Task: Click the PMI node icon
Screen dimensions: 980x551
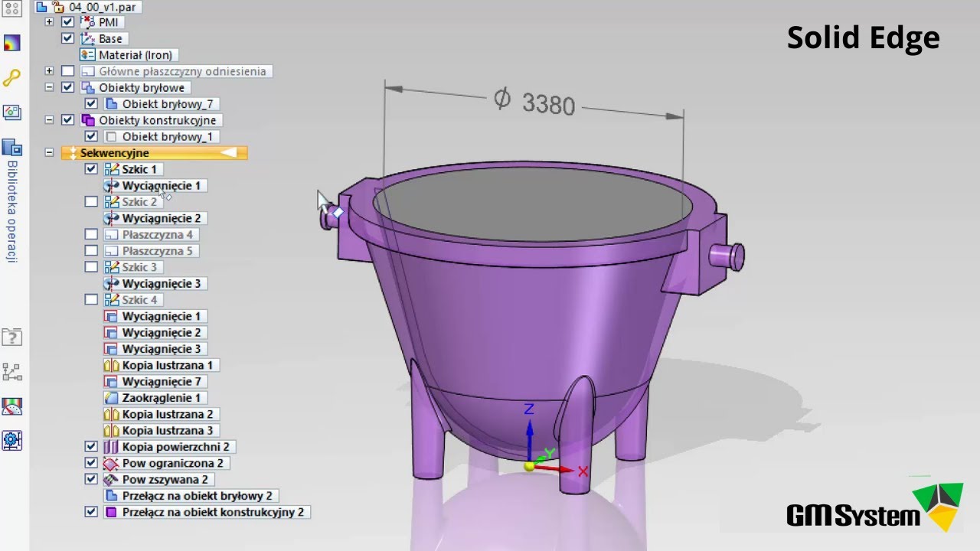Action: click(x=87, y=22)
